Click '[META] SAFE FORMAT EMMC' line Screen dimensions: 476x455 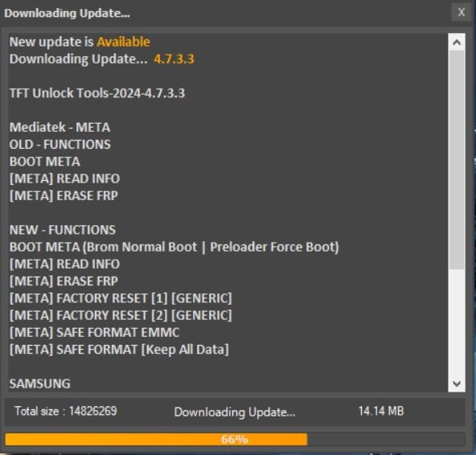(94, 332)
